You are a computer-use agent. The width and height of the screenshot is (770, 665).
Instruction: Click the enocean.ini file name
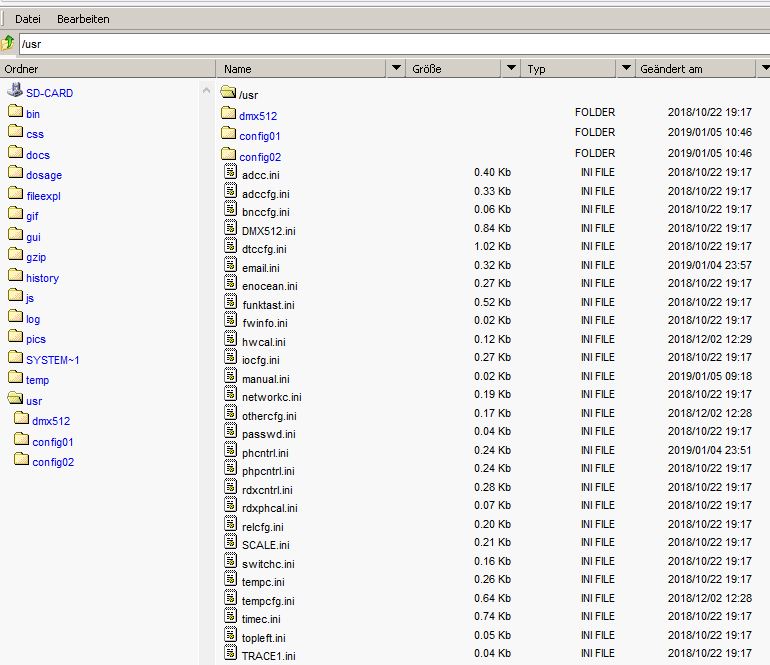(x=270, y=286)
